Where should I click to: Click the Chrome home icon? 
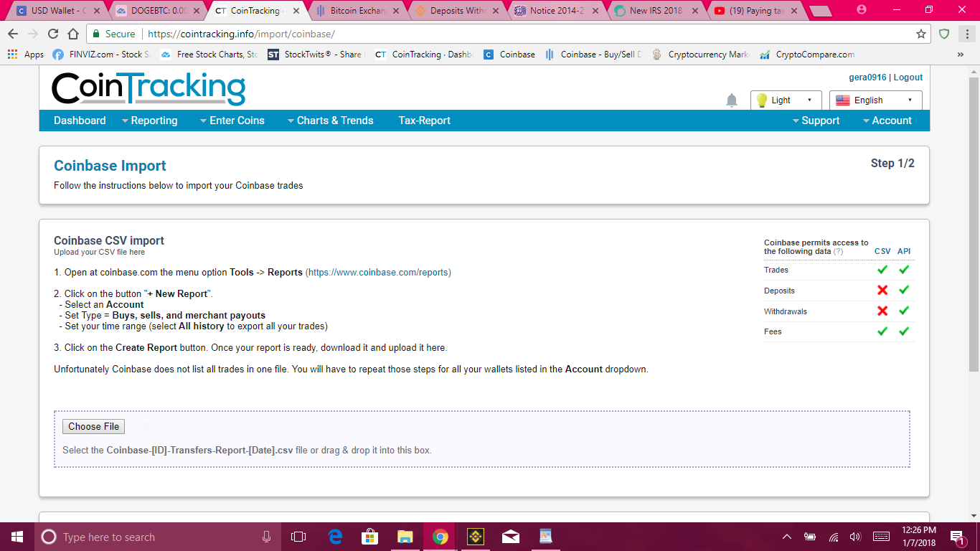[x=72, y=34]
